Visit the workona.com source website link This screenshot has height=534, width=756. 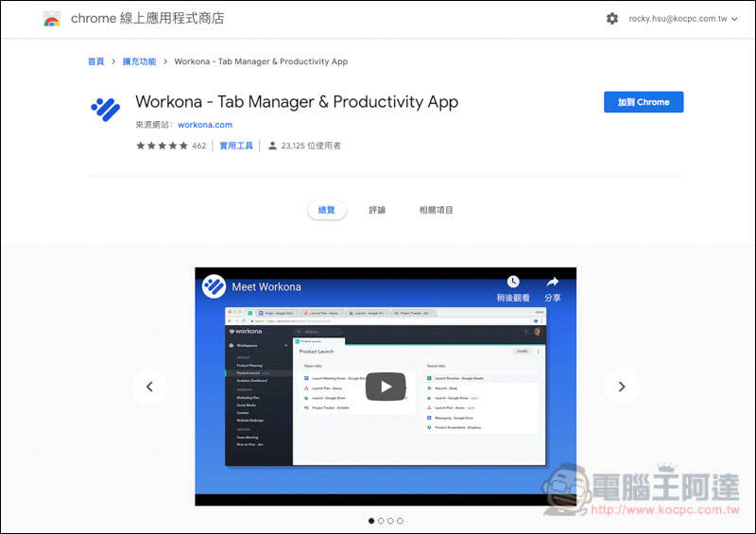pyautogui.click(x=205, y=125)
